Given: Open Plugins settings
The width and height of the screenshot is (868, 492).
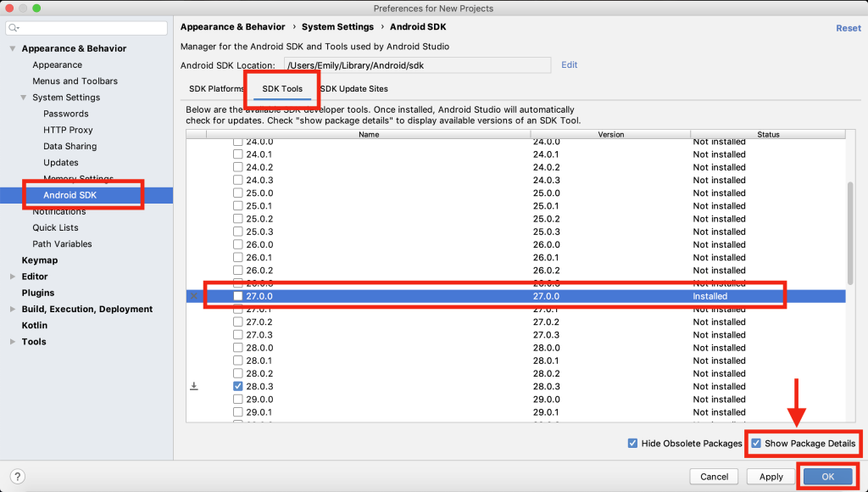Looking at the screenshot, I should pyautogui.click(x=37, y=293).
